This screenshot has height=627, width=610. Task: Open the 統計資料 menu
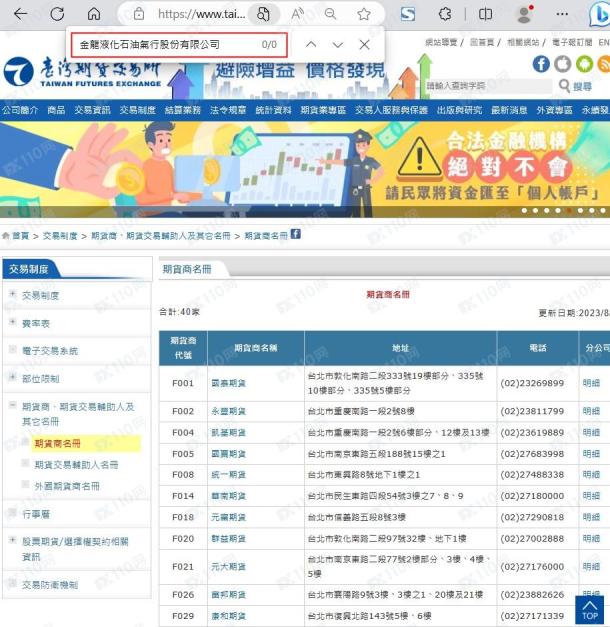pos(273,110)
